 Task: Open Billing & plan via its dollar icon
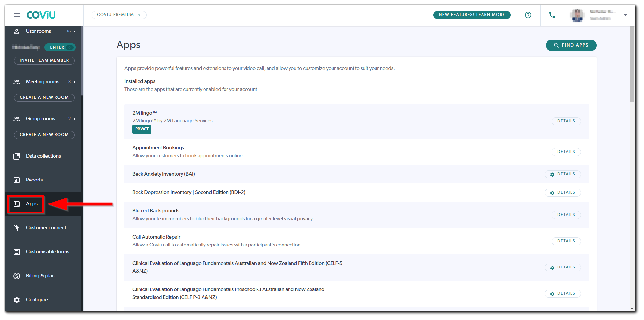(17, 276)
